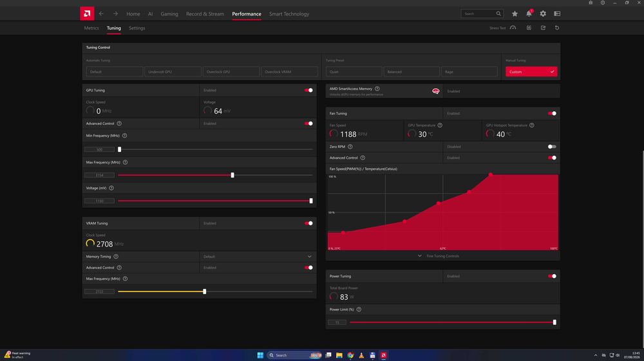Click the AMD SmartAccess Memory brain icon
This screenshot has height=361, width=644.
pos(436,91)
